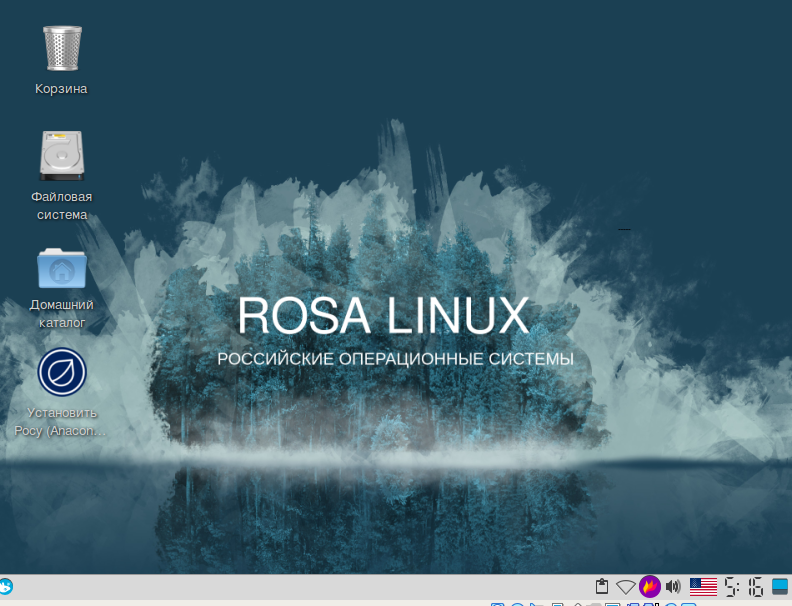Open the clipboard manager tray icon
The height and width of the screenshot is (606, 792).
point(602,586)
